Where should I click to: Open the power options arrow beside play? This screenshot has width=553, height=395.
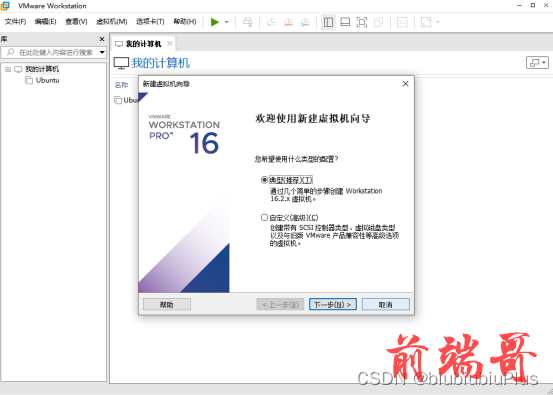tap(227, 22)
